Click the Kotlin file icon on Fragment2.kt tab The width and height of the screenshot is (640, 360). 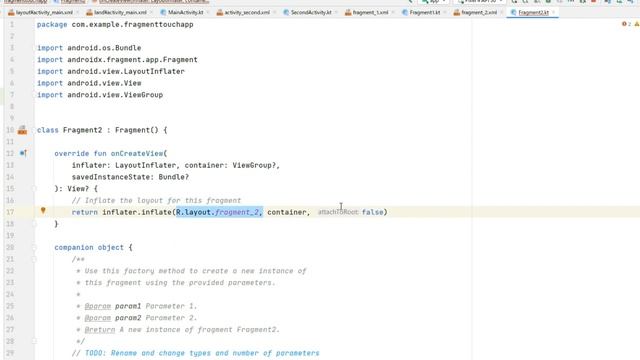[513, 13]
